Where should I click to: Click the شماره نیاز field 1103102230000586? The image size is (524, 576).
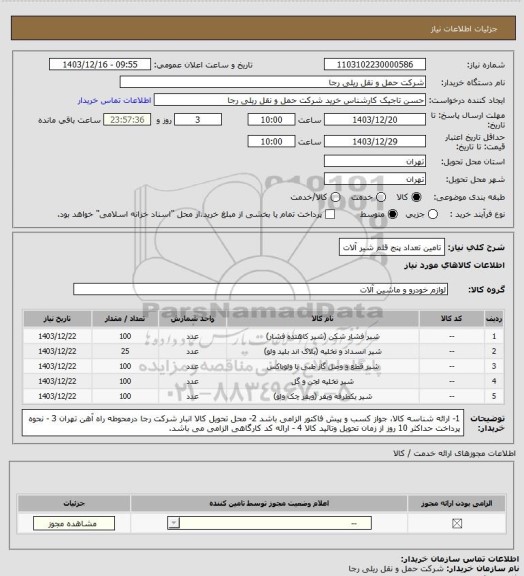(x=375, y=64)
